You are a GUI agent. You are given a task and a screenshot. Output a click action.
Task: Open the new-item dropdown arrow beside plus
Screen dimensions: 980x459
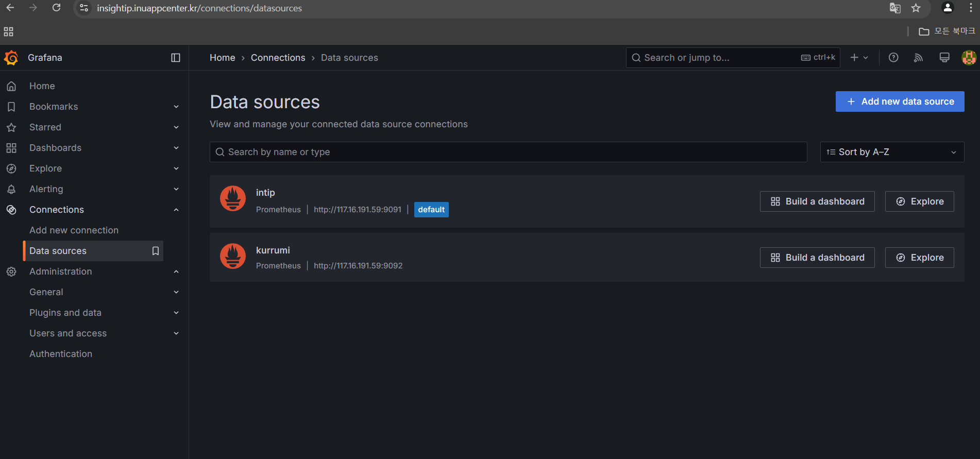[866, 58]
